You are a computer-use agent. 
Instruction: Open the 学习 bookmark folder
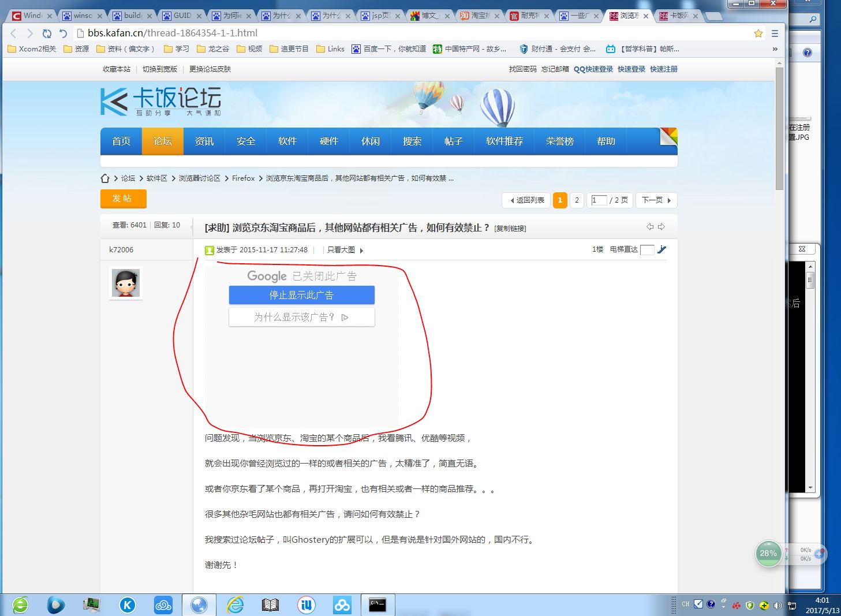(x=177, y=49)
